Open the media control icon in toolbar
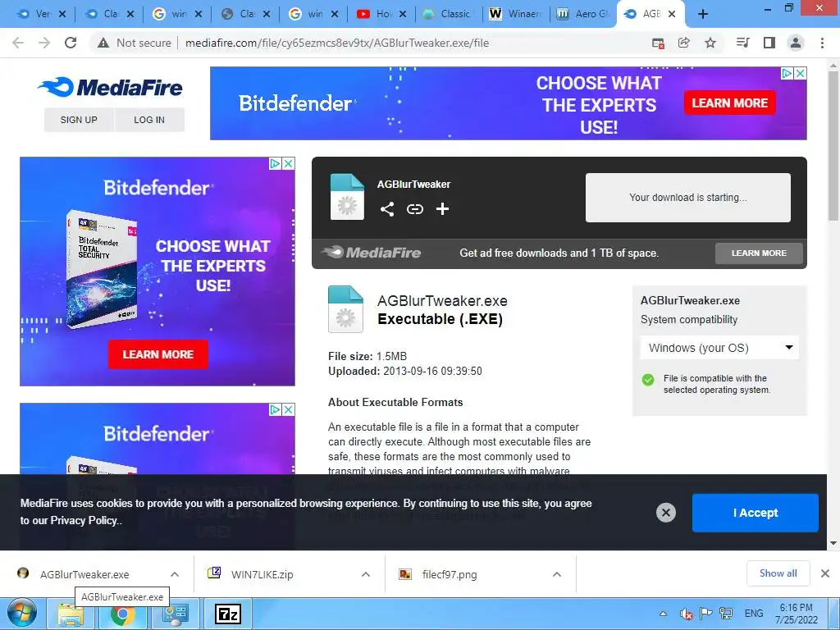Viewport: 840px width, 630px height. point(742,43)
